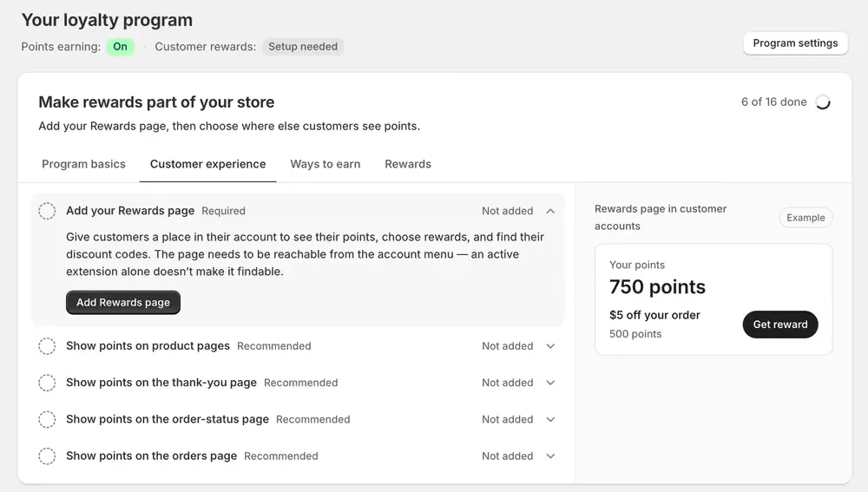Click the 'Setup needed' customer rewards badge

303,47
